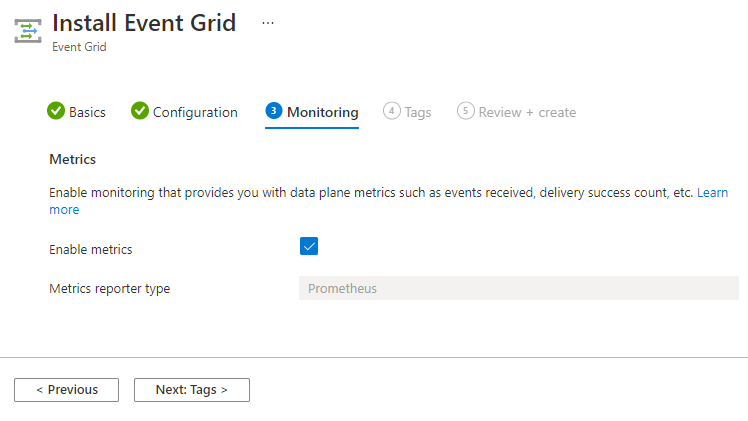The width and height of the screenshot is (748, 421).
Task: Click the step 4 circle icon
Action: (x=392, y=111)
